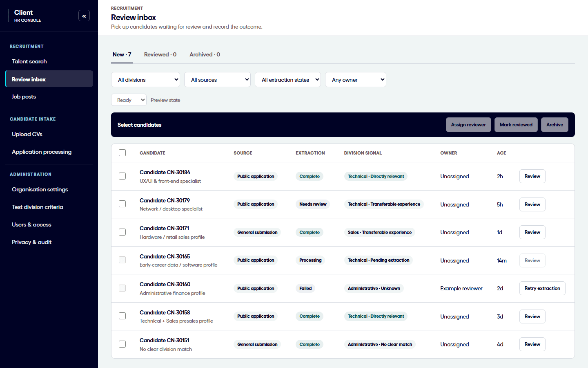This screenshot has height=368, width=588.
Task: Click Review on Candidate CN-30171 row
Action: [x=532, y=232]
